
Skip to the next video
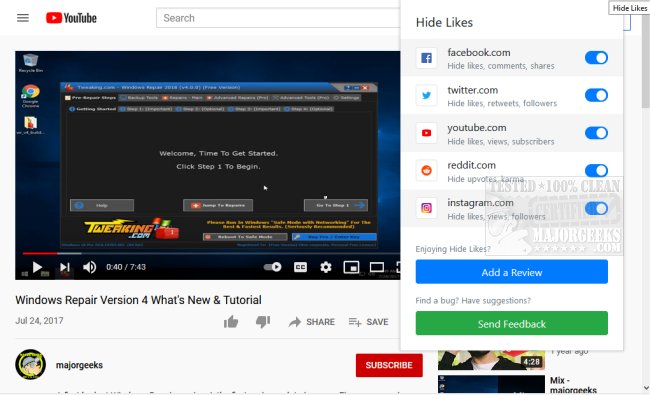coord(65,267)
